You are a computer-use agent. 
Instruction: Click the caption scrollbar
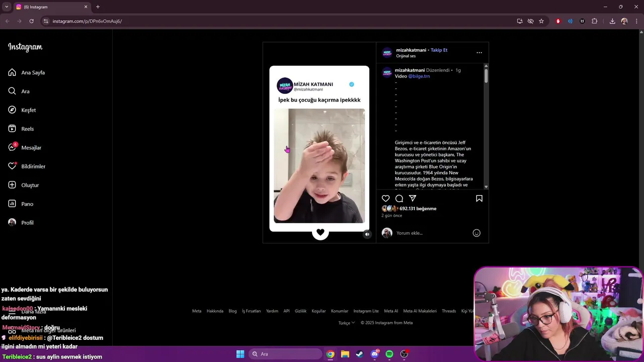(486, 76)
